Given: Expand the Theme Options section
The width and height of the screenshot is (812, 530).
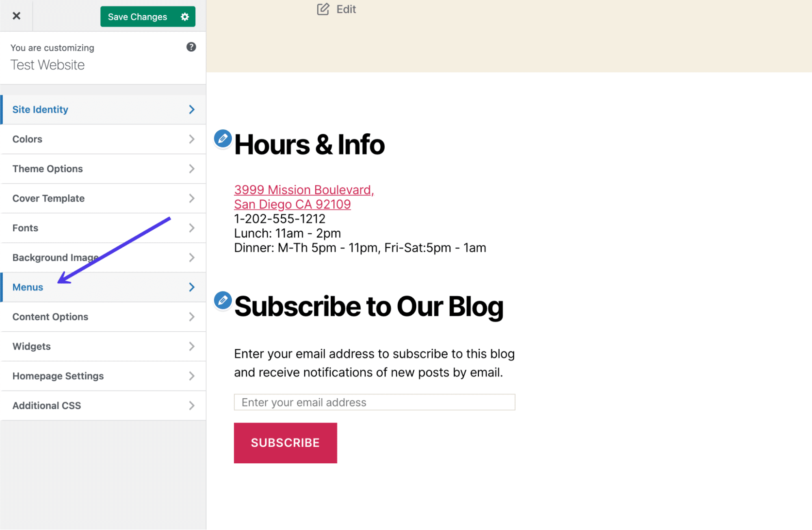Looking at the screenshot, I should tap(103, 169).
